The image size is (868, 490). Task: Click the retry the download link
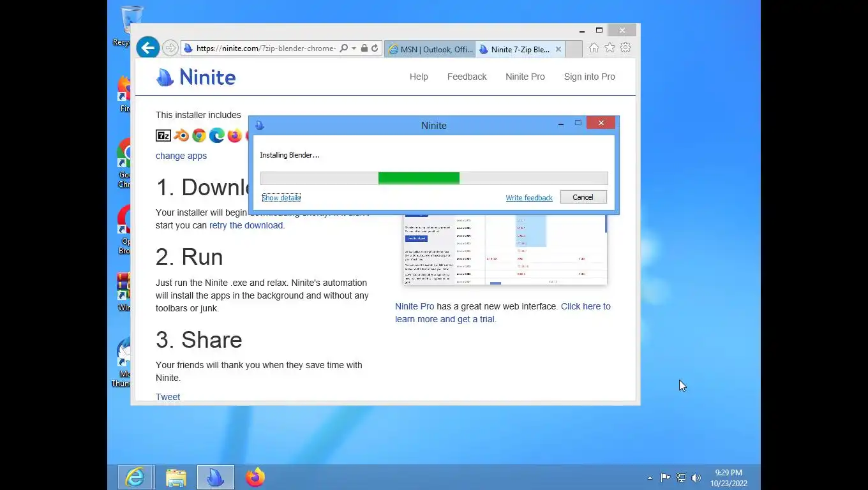point(246,225)
